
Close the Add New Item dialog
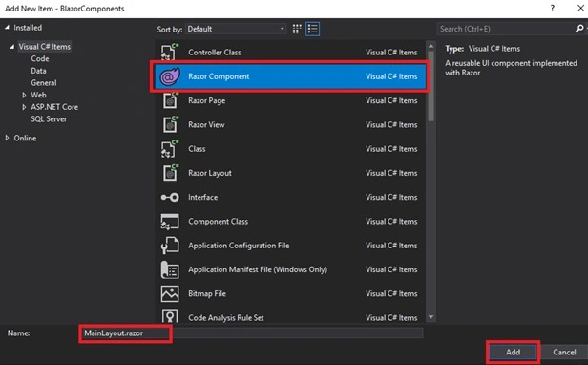580,8
